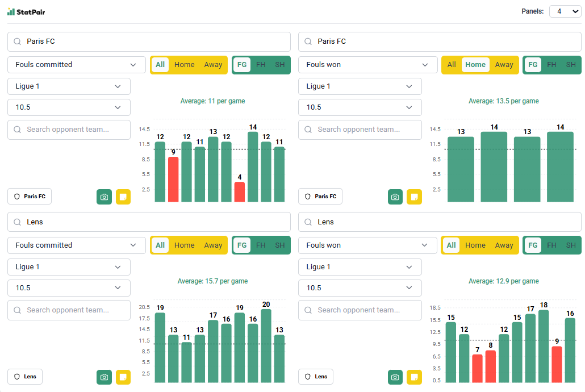Click Paris FC team button in first panel

coord(30,197)
